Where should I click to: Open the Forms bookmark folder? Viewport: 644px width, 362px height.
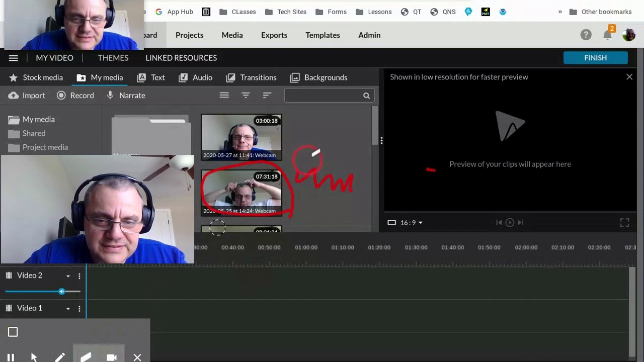(x=331, y=12)
